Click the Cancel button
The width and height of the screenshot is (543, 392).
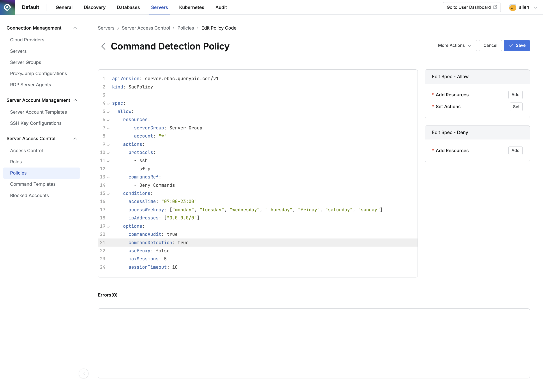tap(490, 46)
